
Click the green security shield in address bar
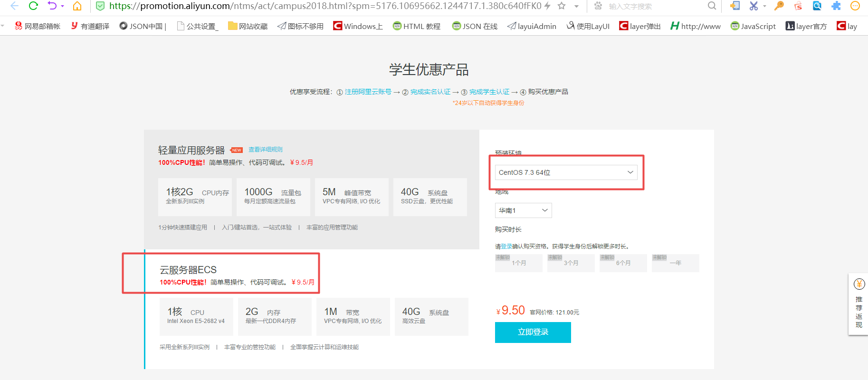point(100,6)
